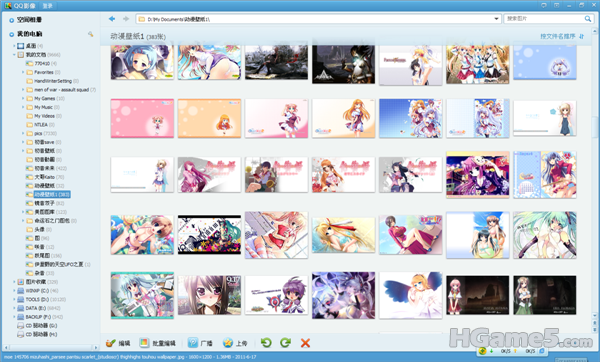This screenshot has height=362, width=600.
Task: Collapse the 我的文档 node
Action: (14, 55)
